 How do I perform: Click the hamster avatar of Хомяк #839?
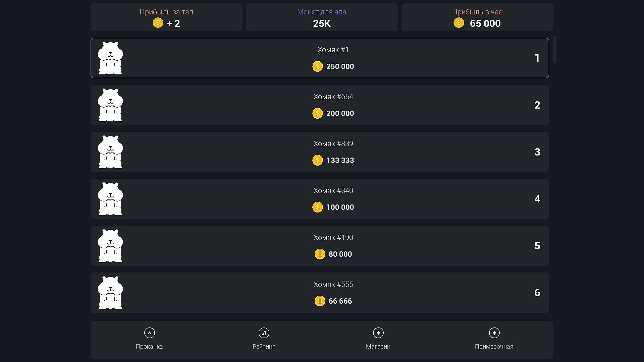click(x=110, y=152)
